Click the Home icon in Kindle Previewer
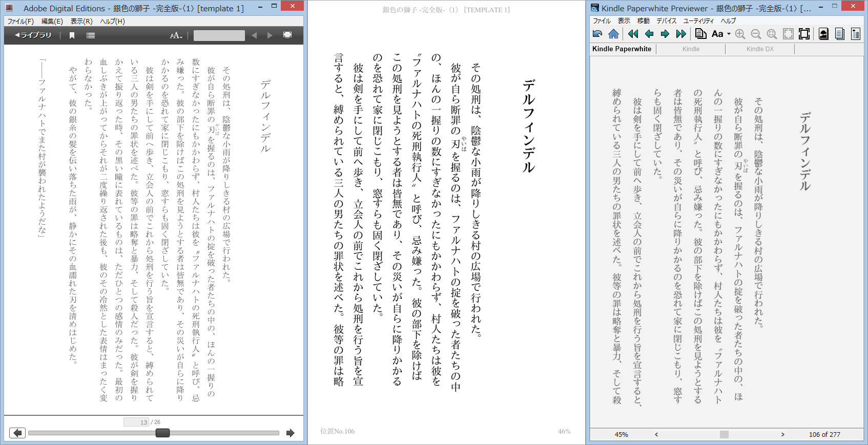The width and height of the screenshot is (868, 445). click(x=613, y=34)
